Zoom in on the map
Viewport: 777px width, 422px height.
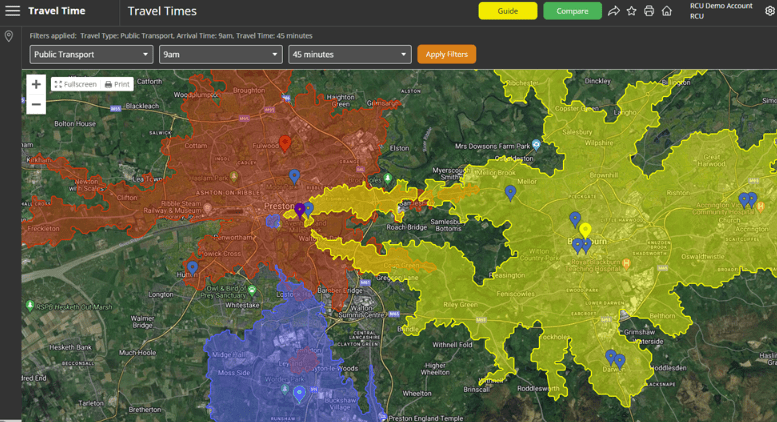(x=36, y=85)
